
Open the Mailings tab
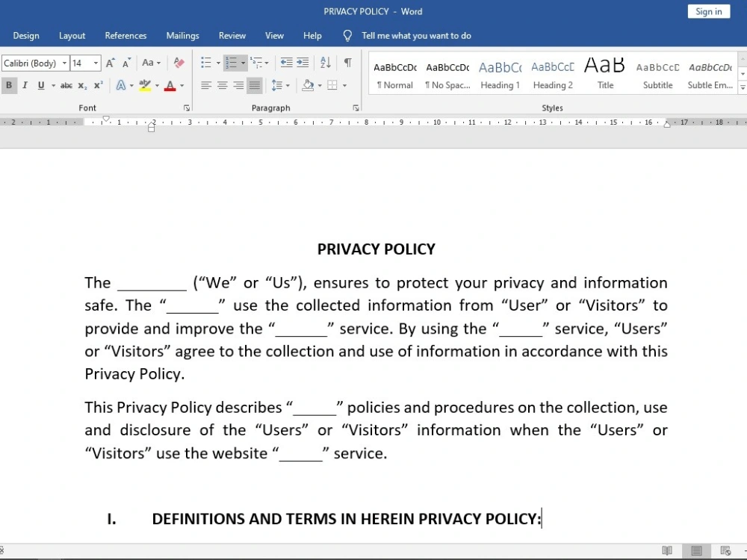182,36
